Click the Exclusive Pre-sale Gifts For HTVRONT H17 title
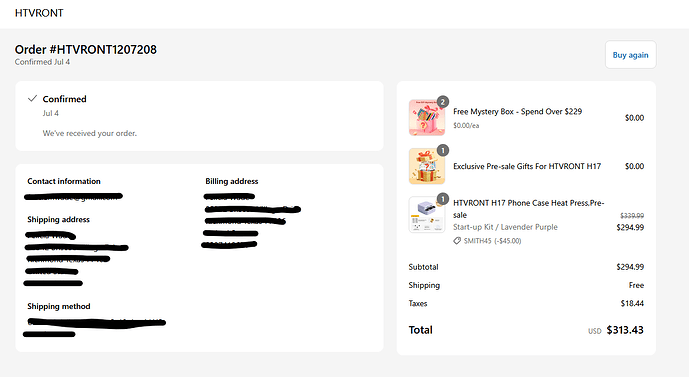689x377 pixels. 527,166
